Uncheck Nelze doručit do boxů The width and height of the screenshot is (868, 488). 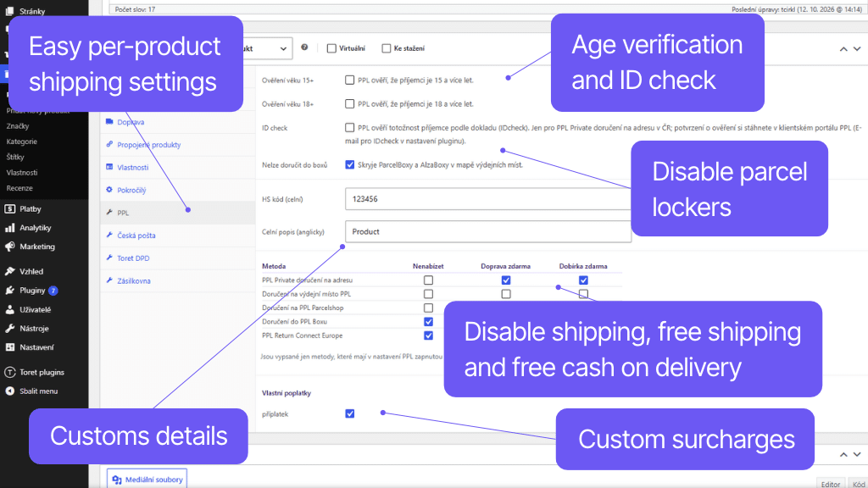pyautogui.click(x=350, y=165)
